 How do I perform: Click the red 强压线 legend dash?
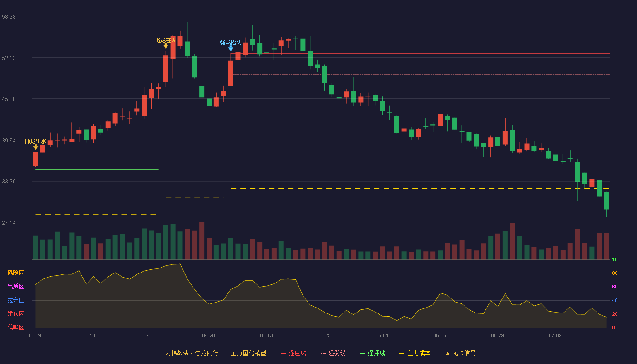point(283,353)
